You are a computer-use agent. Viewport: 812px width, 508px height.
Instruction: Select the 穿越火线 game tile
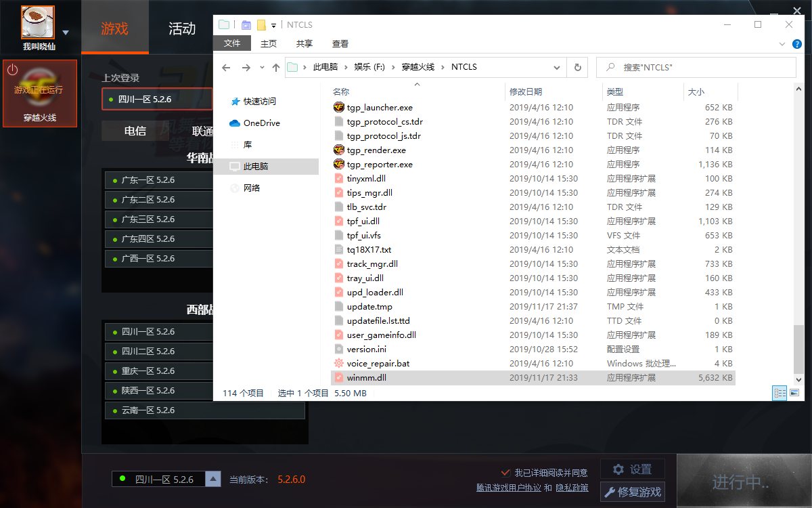click(x=40, y=93)
